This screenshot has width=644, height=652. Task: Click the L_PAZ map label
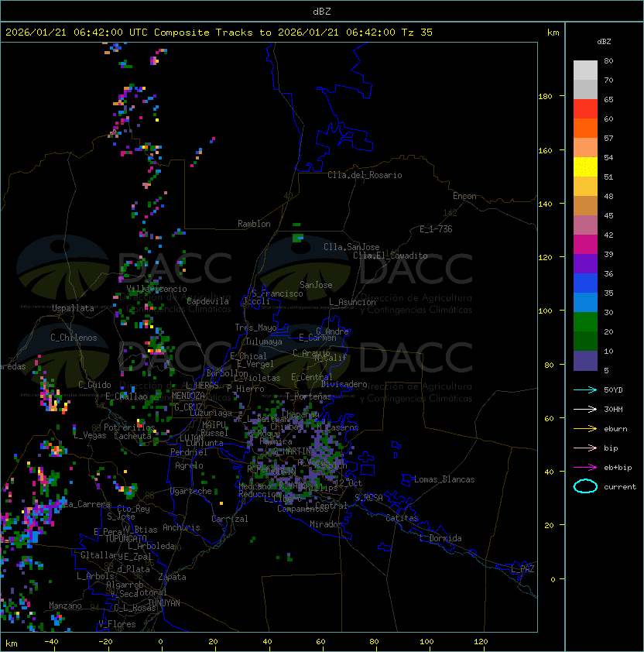click(522, 569)
